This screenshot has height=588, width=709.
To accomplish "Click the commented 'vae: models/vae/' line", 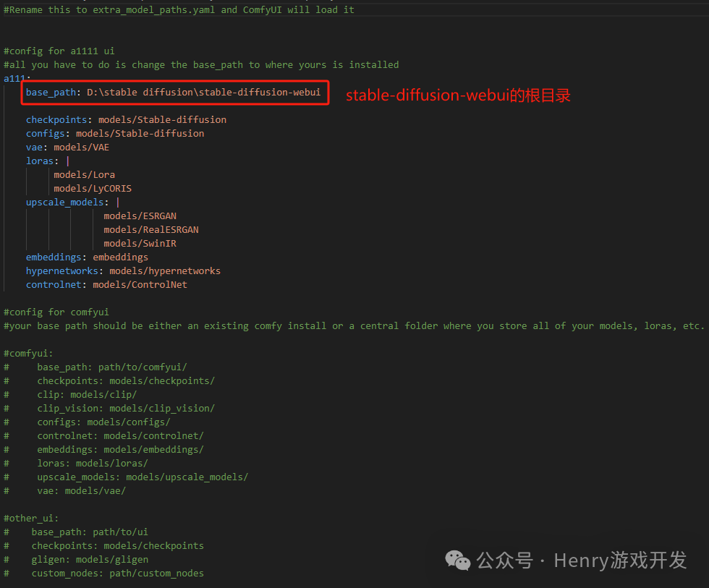I will point(81,491).
